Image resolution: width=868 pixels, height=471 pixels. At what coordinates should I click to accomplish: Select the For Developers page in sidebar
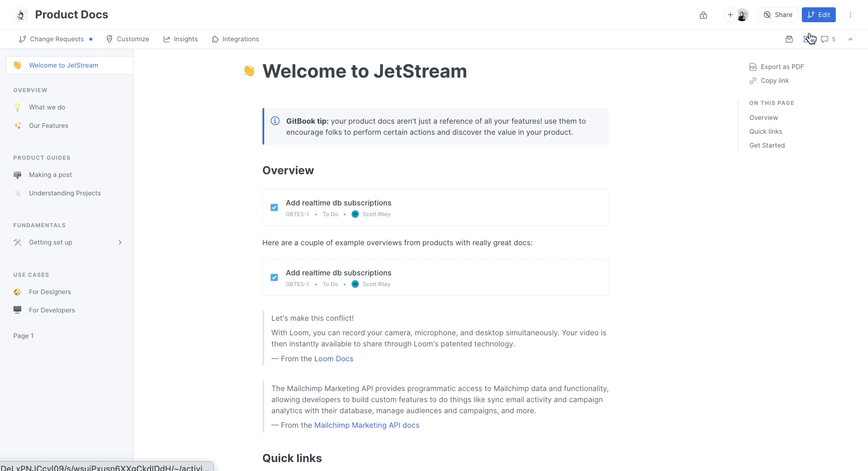[x=52, y=310]
